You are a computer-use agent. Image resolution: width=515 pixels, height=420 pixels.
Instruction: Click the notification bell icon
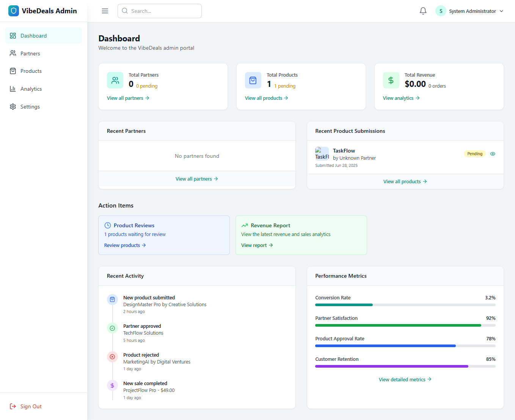tap(423, 11)
